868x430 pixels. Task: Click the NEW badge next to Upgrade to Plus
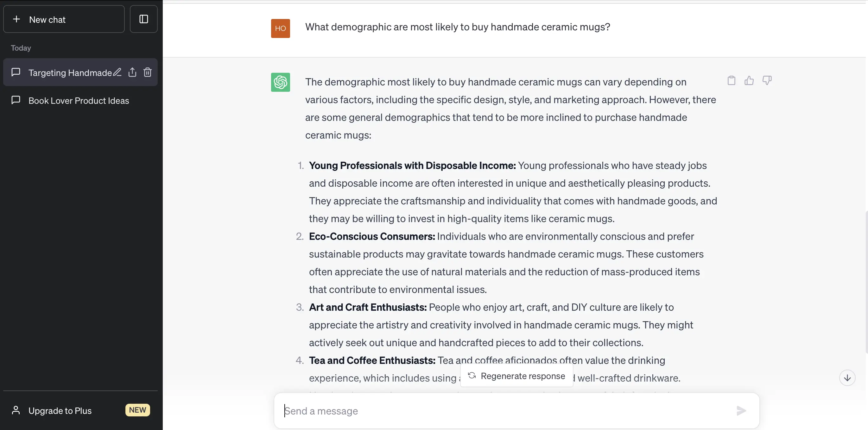pyautogui.click(x=137, y=411)
